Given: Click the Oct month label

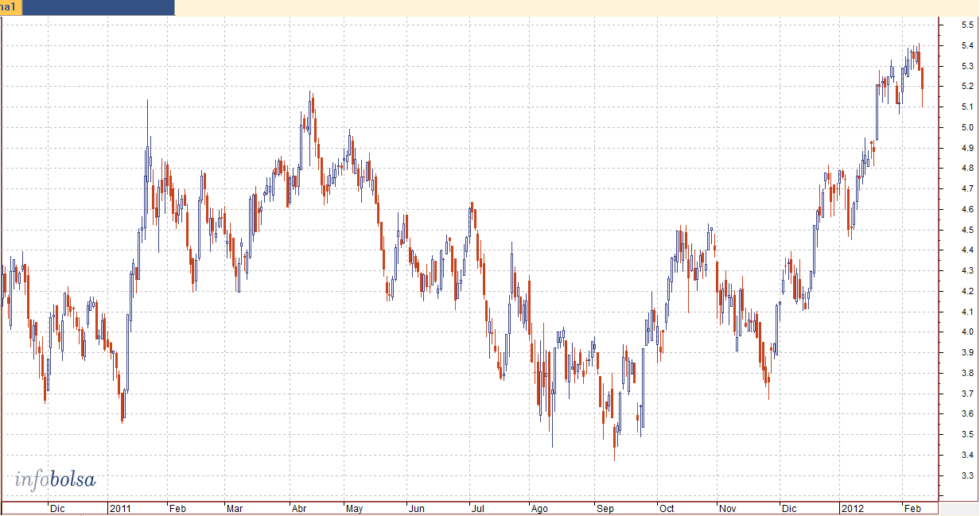Looking at the screenshot, I should (x=667, y=508).
